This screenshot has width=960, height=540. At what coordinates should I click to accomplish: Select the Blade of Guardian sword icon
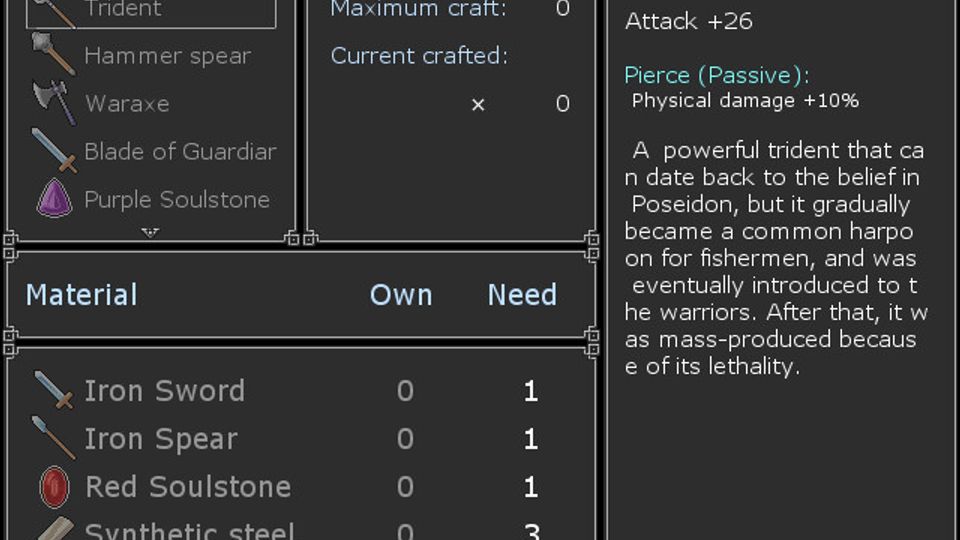53,151
